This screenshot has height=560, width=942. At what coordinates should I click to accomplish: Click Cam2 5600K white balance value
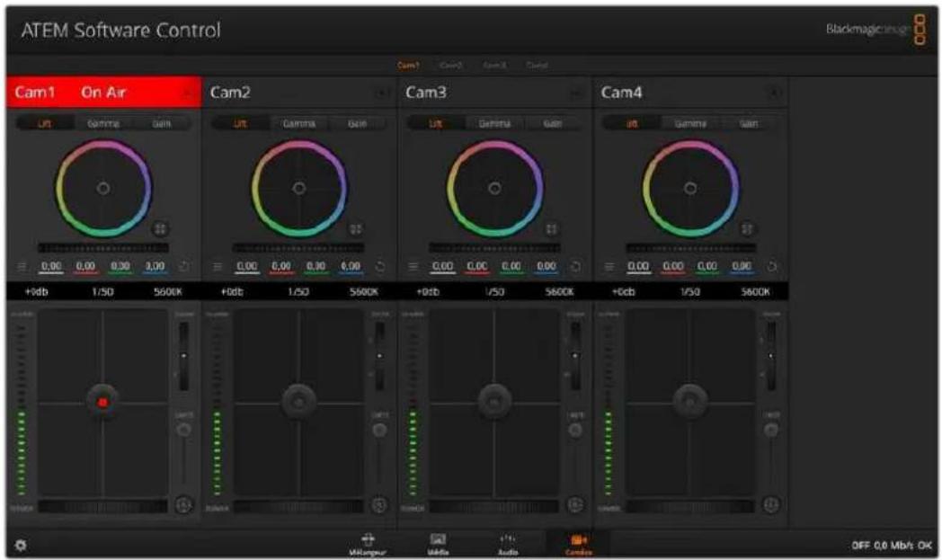[x=363, y=291]
